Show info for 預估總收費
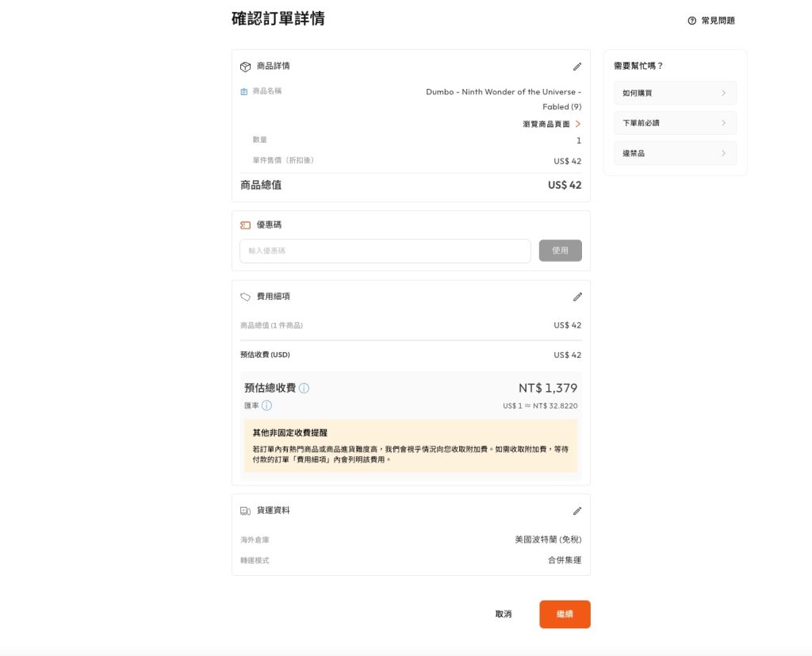Screen dimensions: 812x656 click(304, 389)
